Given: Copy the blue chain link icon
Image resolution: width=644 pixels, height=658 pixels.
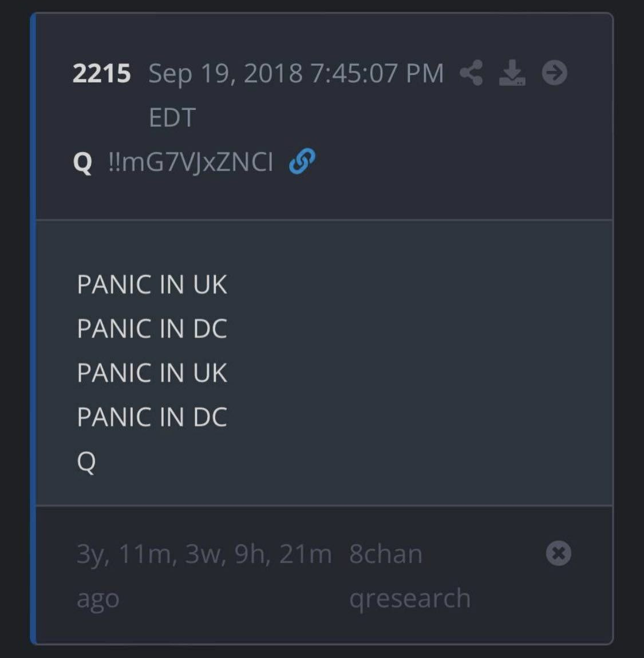Looking at the screenshot, I should (302, 161).
